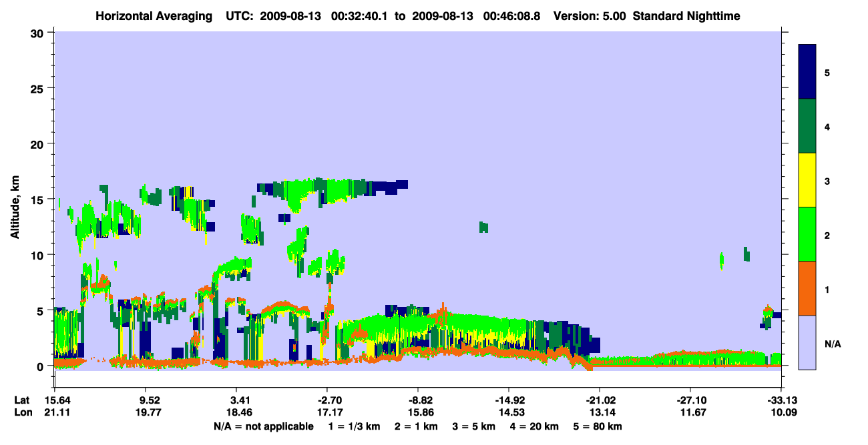The height and width of the screenshot is (445, 868).
Task: Click the altitude tick label 10
Action: pos(39,255)
